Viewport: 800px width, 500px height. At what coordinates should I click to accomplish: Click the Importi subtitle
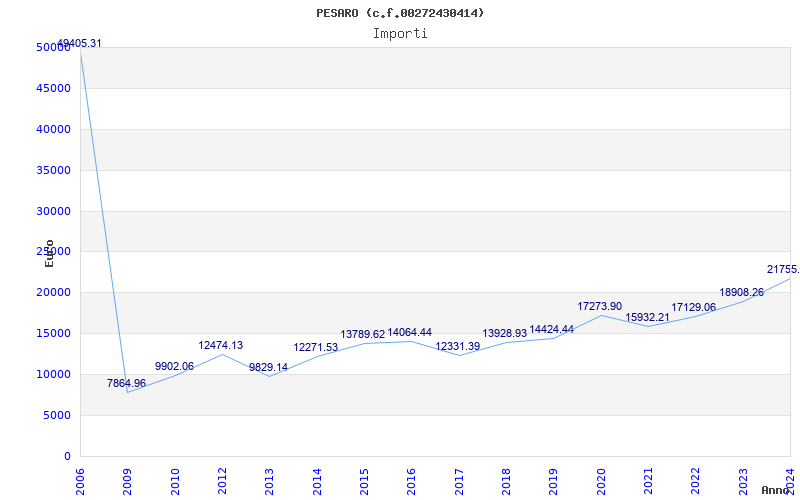[400, 34]
